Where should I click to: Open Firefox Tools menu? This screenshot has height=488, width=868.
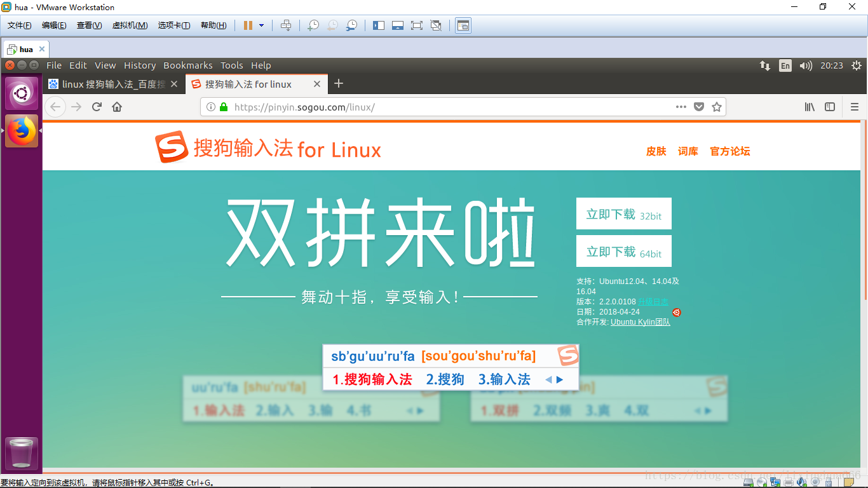click(x=232, y=65)
